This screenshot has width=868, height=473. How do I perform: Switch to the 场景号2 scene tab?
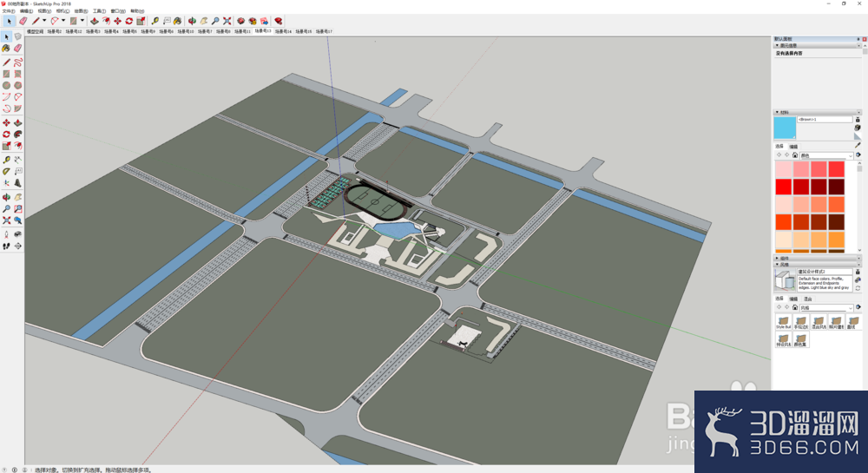pyautogui.click(x=54, y=31)
